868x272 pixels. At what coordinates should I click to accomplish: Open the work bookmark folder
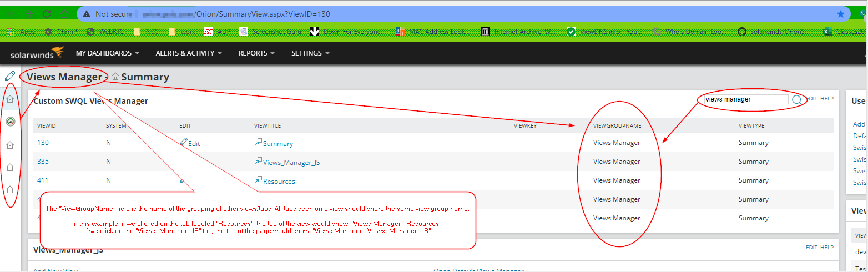pos(183,32)
